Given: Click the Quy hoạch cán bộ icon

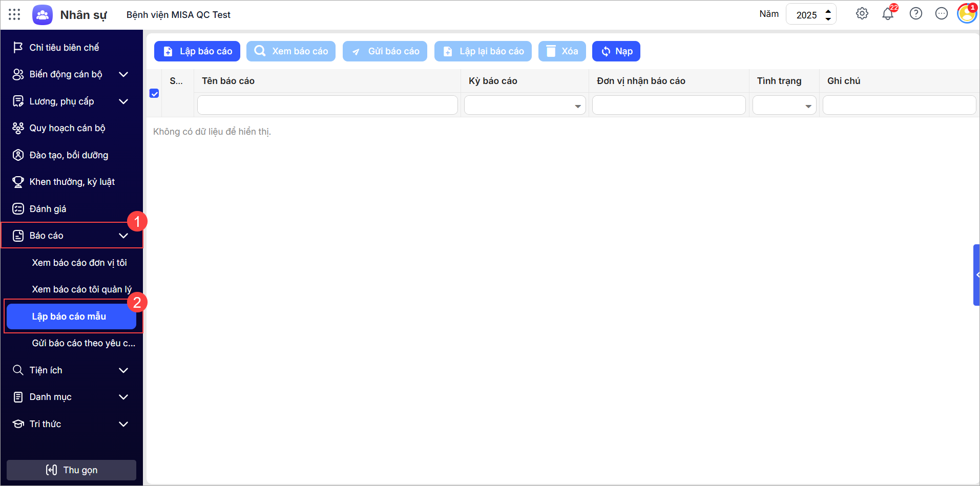Looking at the screenshot, I should tap(18, 128).
